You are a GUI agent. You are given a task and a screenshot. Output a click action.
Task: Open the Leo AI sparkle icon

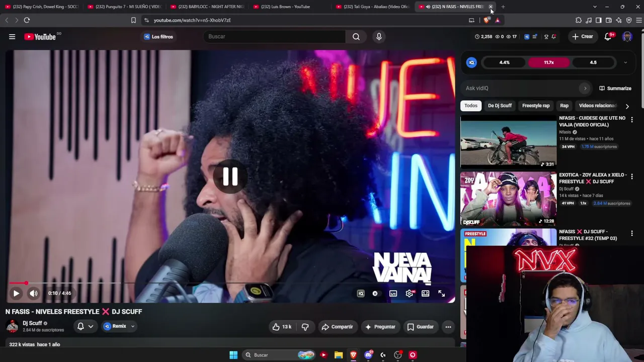pos(619,20)
